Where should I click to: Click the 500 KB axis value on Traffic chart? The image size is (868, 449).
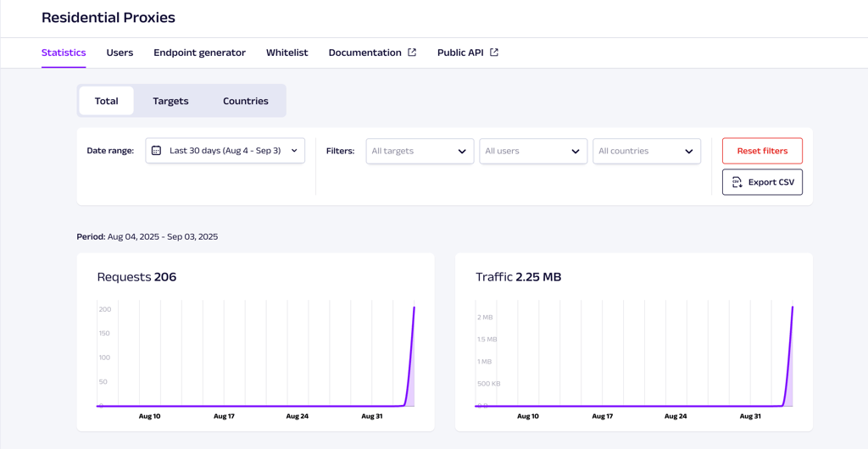point(489,383)
